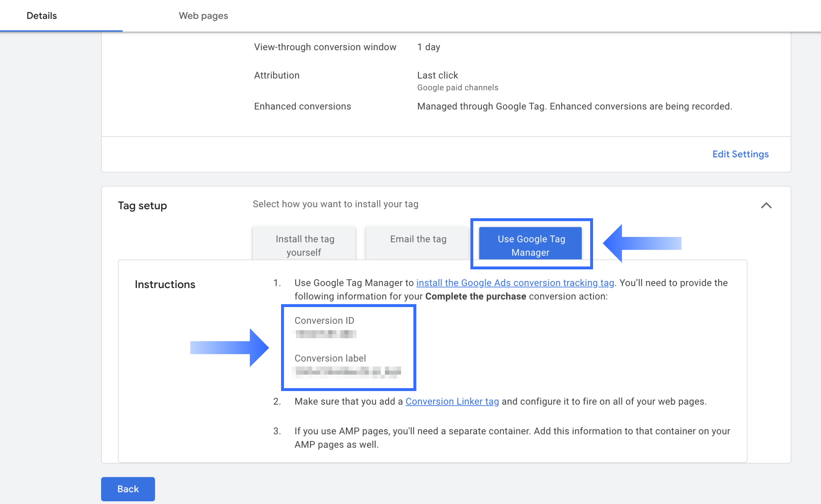Open the Conversion Linker tag link

click(452, 401)
